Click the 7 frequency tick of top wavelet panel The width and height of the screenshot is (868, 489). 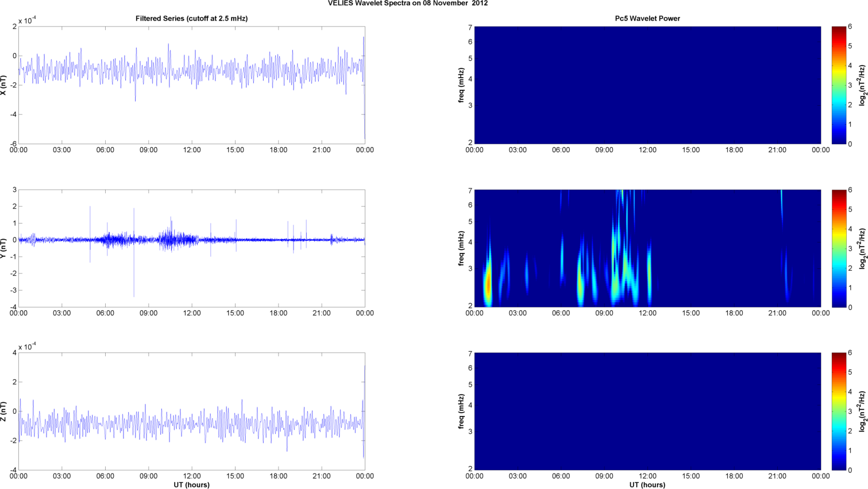coord(470,27)
